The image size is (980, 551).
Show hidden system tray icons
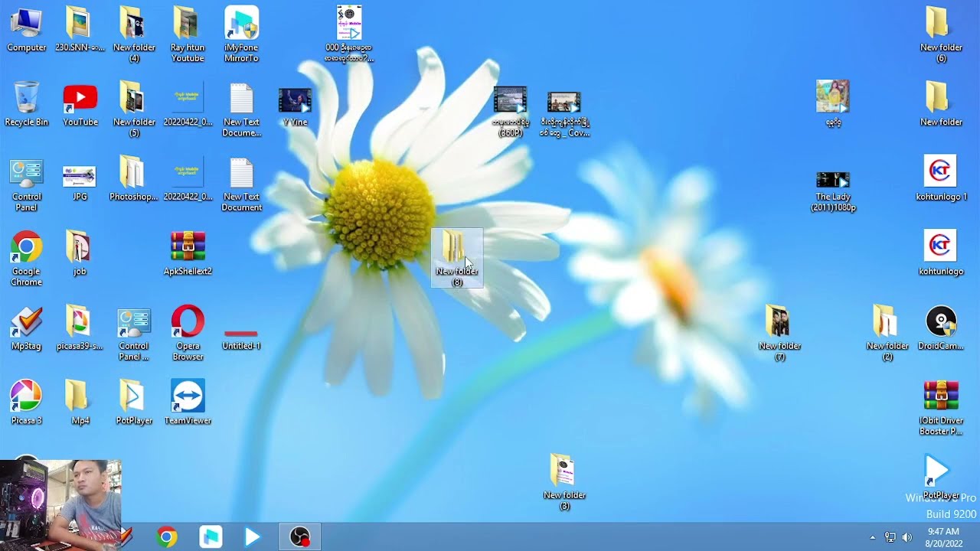tap(872, 537)
